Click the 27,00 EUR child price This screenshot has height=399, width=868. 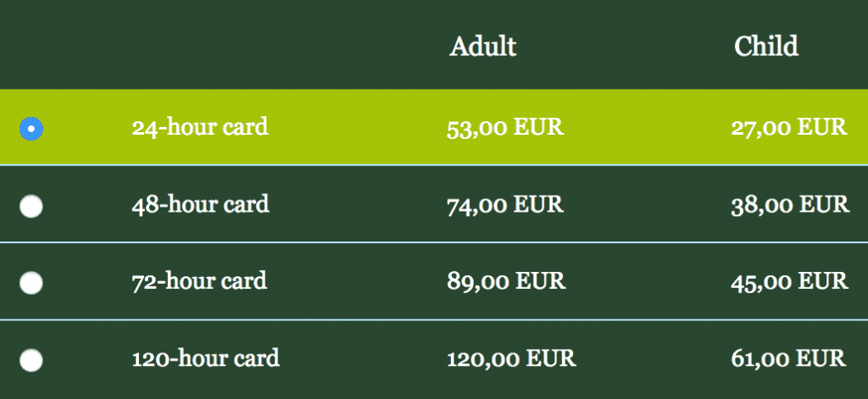(789, 128)
